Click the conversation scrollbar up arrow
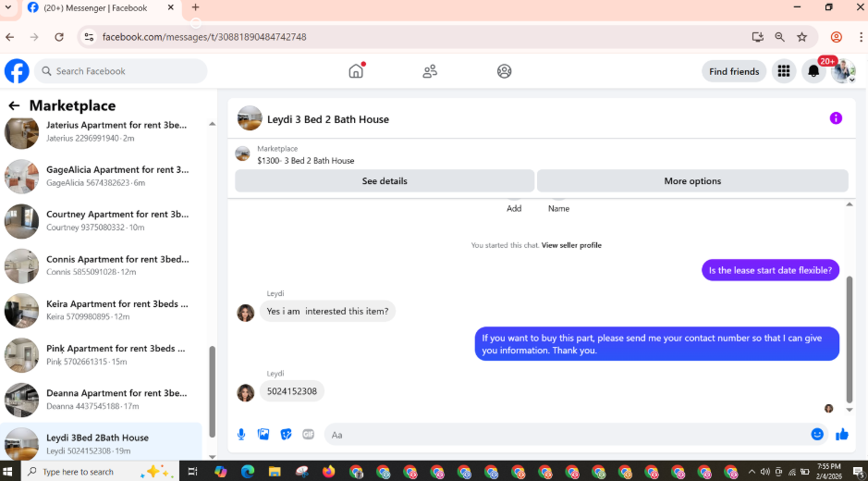The height and width of the screenshot is (481, 868). 850,204
